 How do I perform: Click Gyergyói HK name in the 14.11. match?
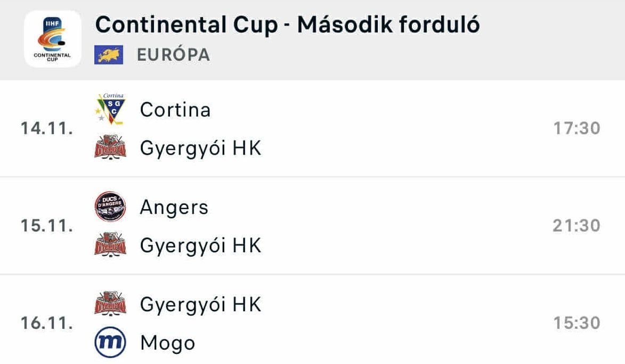200,149
